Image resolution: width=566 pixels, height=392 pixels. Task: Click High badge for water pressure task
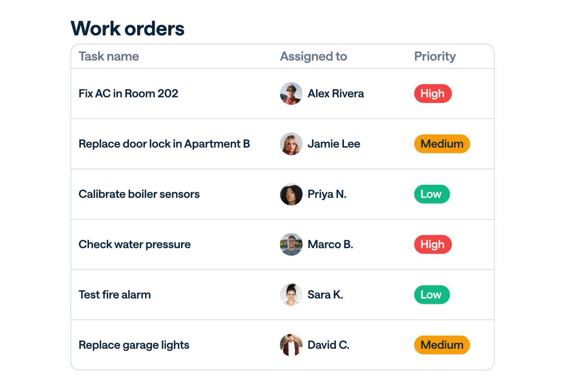coord(432,245)
